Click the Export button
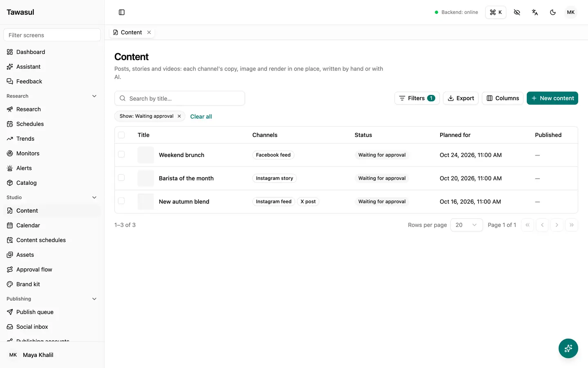Image resolution: width=588 pixels, height=368 pixels. 461,98
